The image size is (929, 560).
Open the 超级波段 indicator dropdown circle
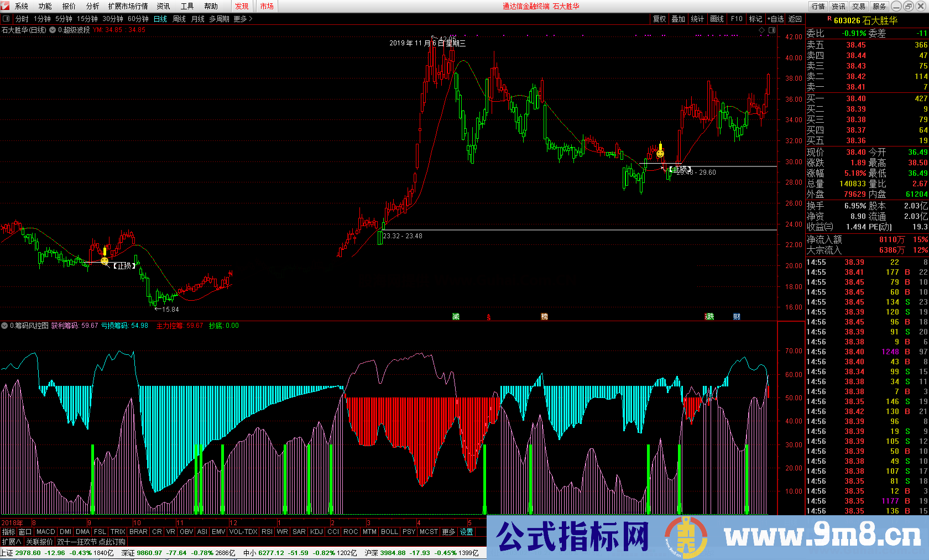point(53,30)
